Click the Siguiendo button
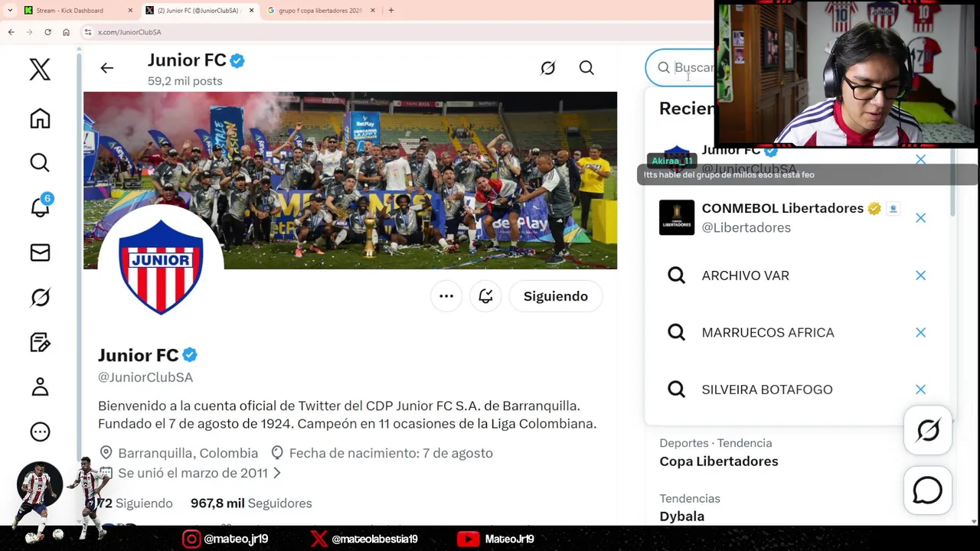Image resolution: width=980 pixels, height=551 pixels. [556, 296]
